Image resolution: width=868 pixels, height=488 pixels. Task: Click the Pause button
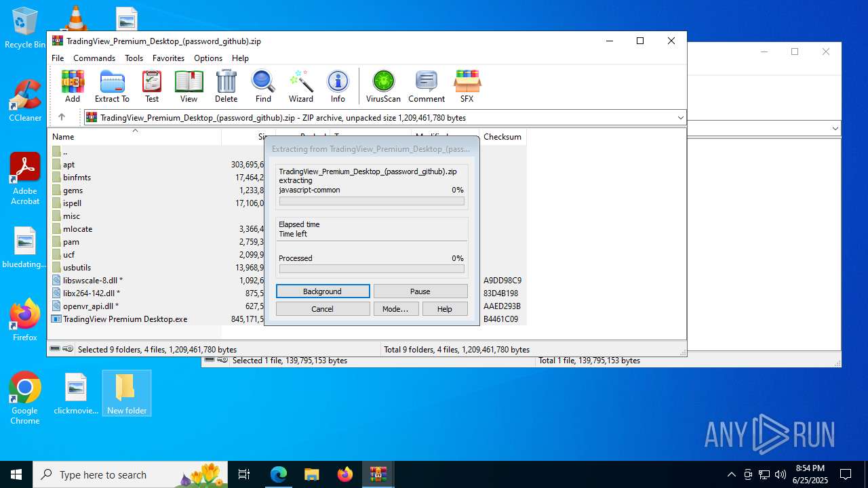(x=420, y=291)
